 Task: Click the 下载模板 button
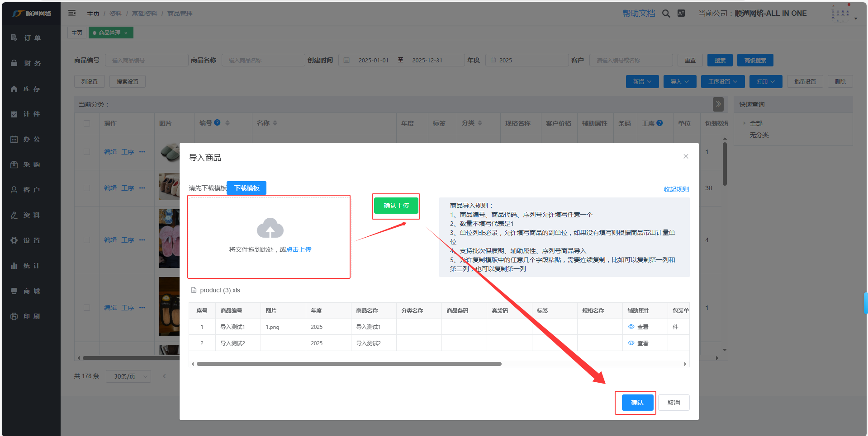click(247, 188)
